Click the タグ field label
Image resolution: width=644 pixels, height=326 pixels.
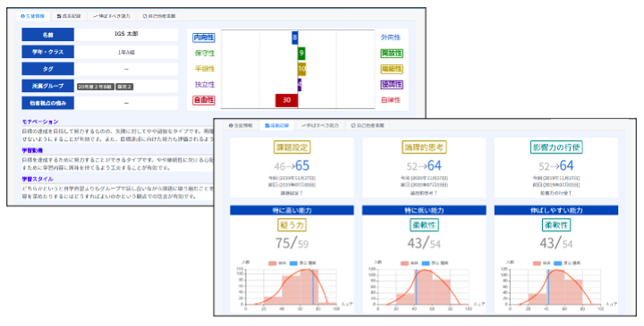[47, 69]
